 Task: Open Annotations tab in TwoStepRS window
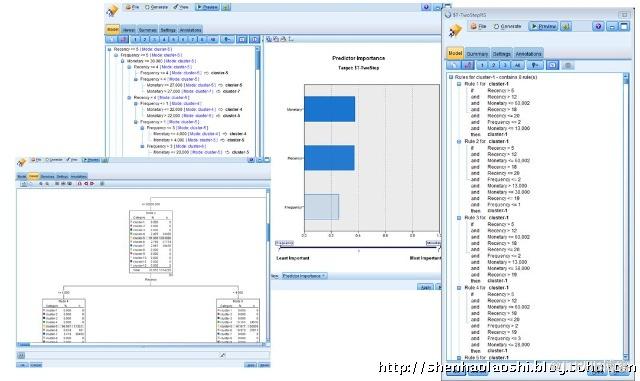click(528, 54)
